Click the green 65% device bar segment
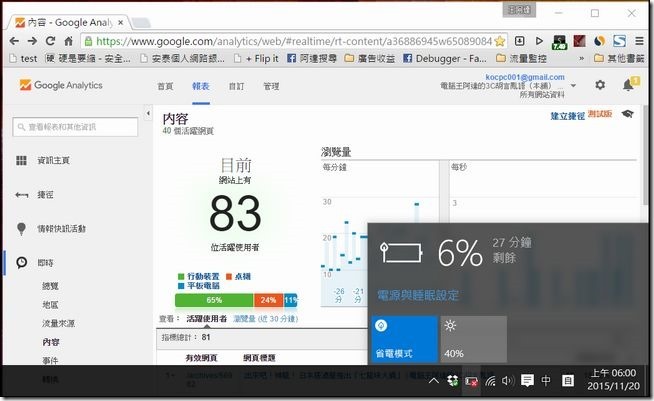The image size is (654, 401). pos(214,300)
